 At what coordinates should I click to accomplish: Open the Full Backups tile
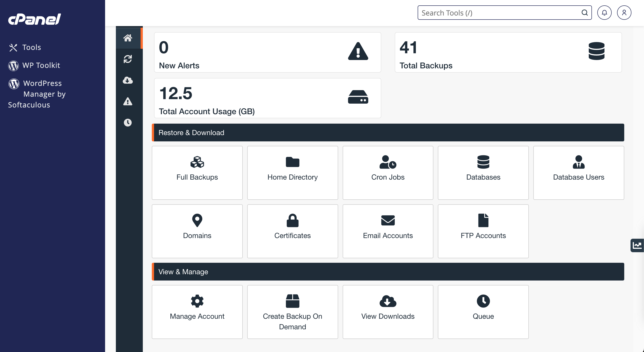(x=197, y=173)
